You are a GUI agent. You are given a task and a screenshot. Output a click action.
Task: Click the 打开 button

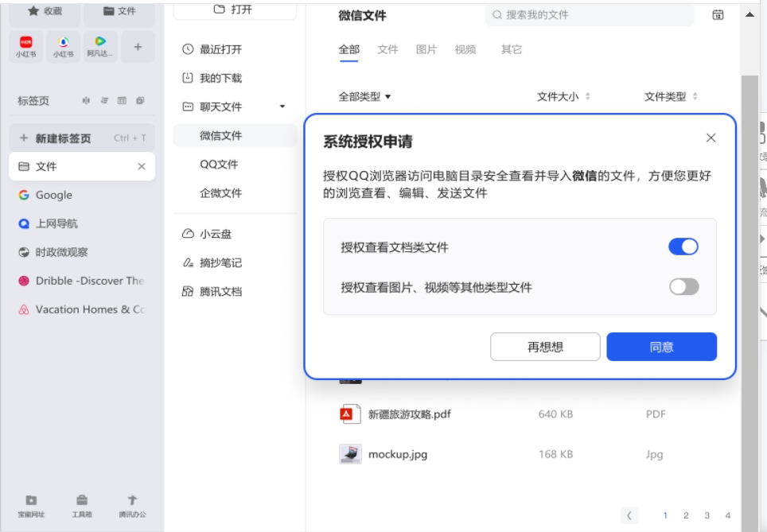(235, 11)
